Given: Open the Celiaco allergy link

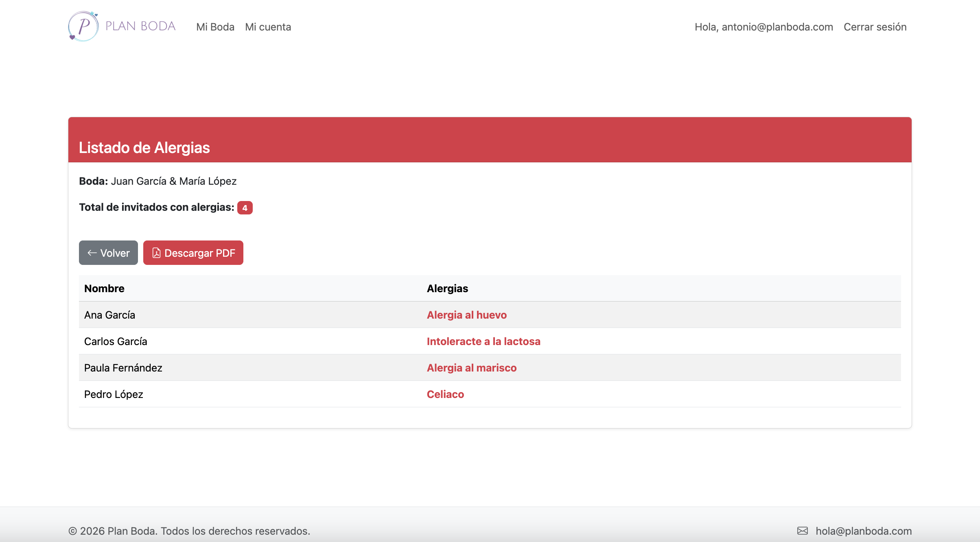Looking at the screenshot, I should click(x=445, y=394).
